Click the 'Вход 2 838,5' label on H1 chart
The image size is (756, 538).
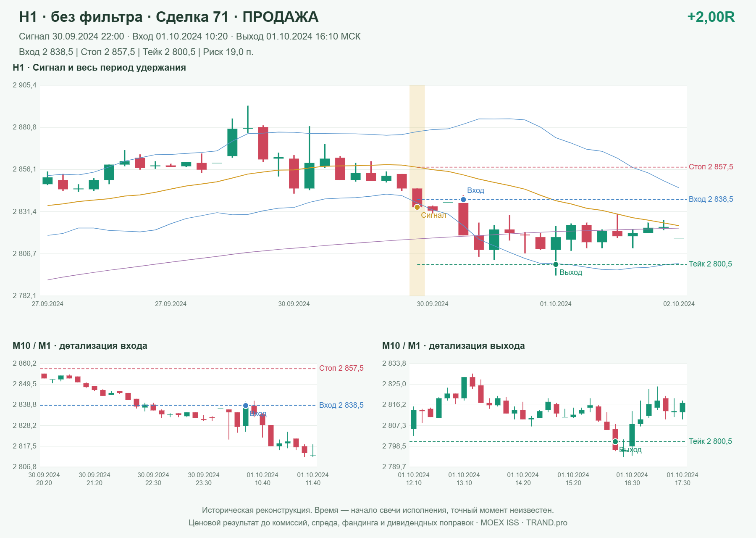point(711,199)
